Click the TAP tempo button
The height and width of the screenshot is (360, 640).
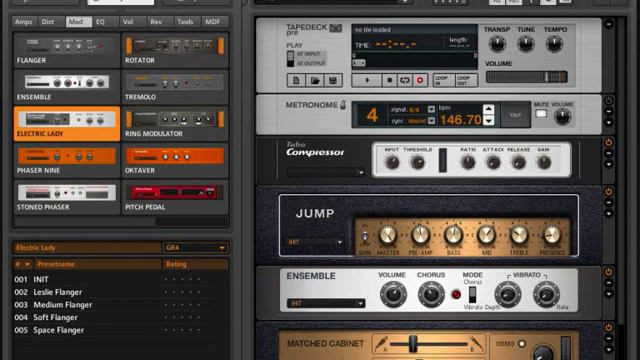(515, 116)
